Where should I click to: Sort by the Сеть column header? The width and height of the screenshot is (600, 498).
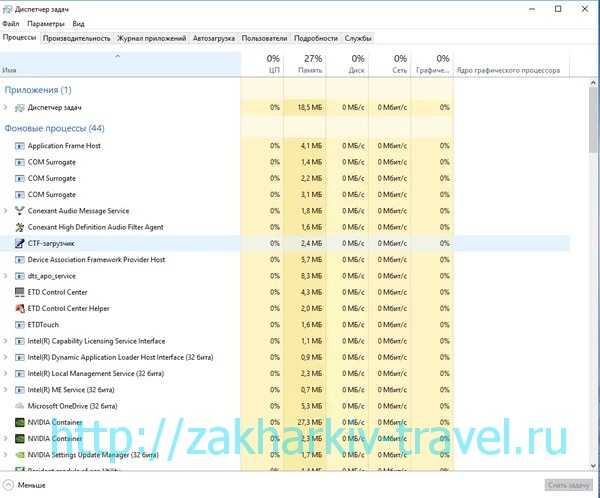[x=390, y=64]
